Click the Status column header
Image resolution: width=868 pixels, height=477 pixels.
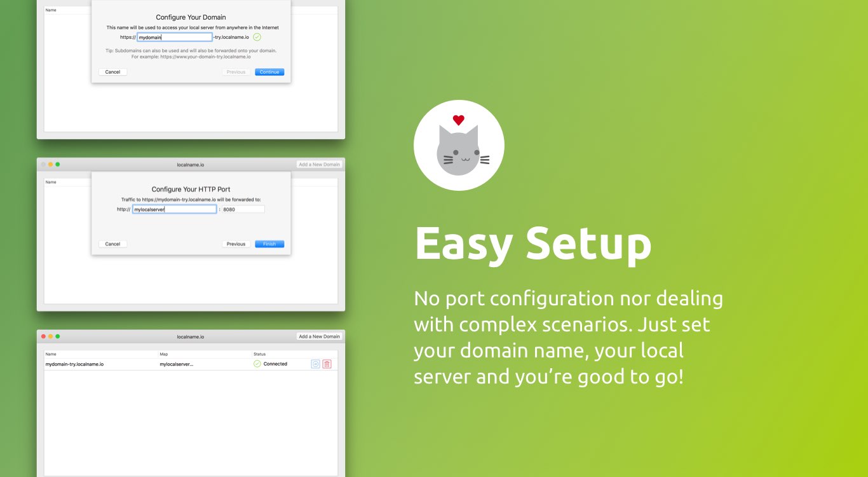click(259, 354)
